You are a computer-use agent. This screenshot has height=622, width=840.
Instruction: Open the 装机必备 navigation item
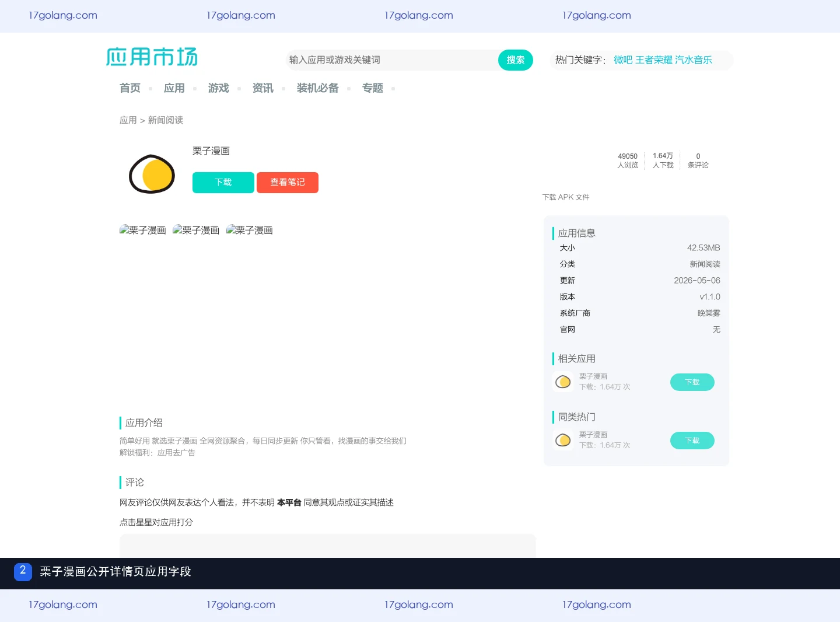coord(318,88)
